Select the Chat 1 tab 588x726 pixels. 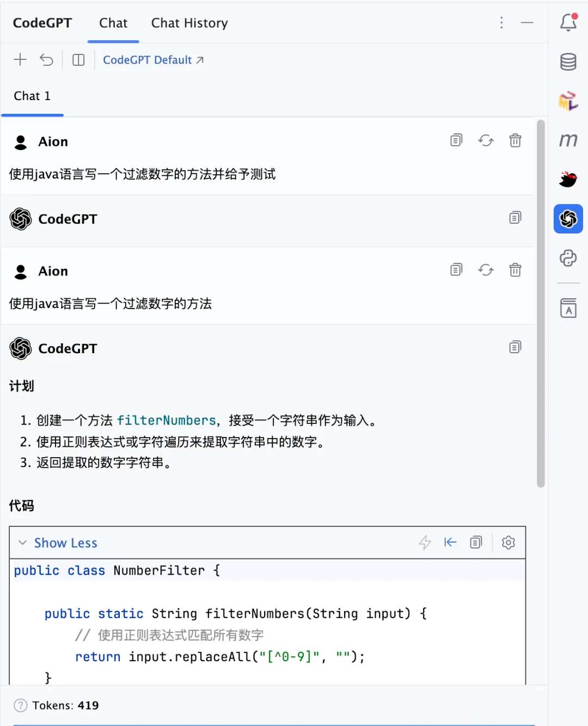pos(32,96)
